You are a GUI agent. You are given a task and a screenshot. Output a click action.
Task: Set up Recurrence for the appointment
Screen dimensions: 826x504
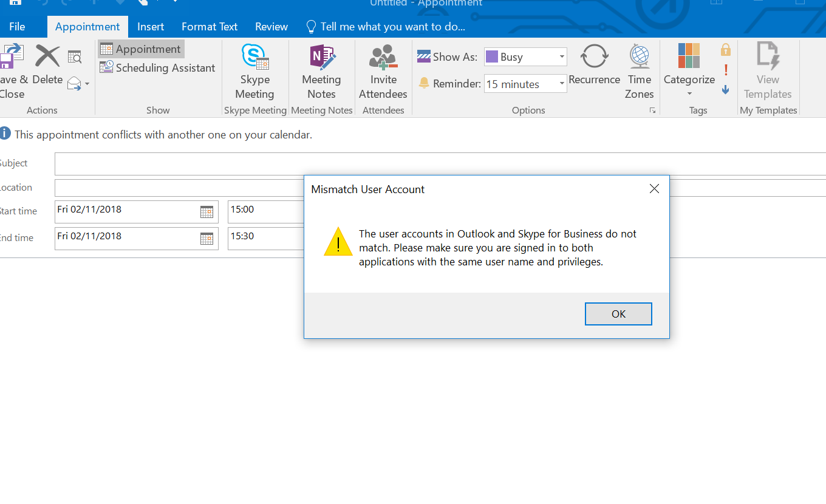(594, 66)
